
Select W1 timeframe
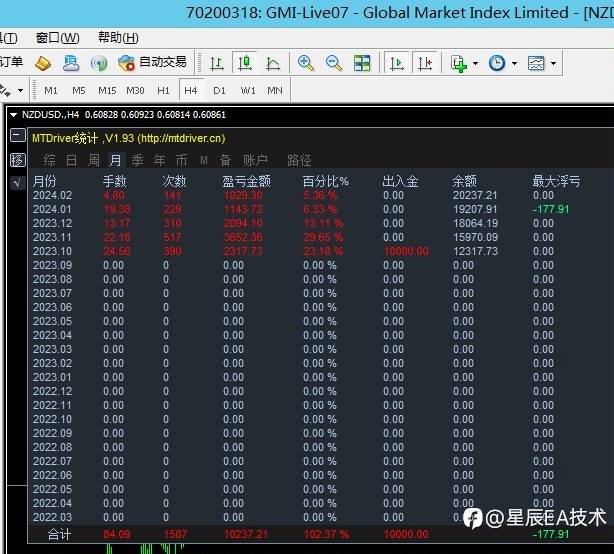click(248, 91)
